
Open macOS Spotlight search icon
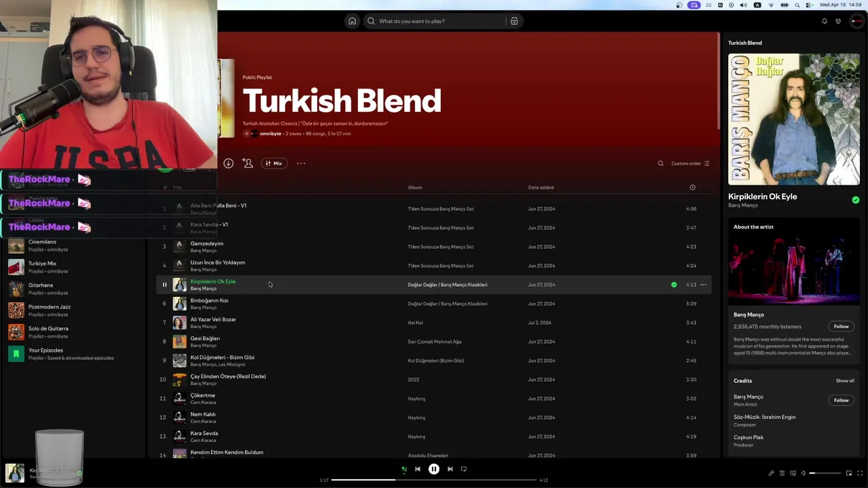point(797,5)
